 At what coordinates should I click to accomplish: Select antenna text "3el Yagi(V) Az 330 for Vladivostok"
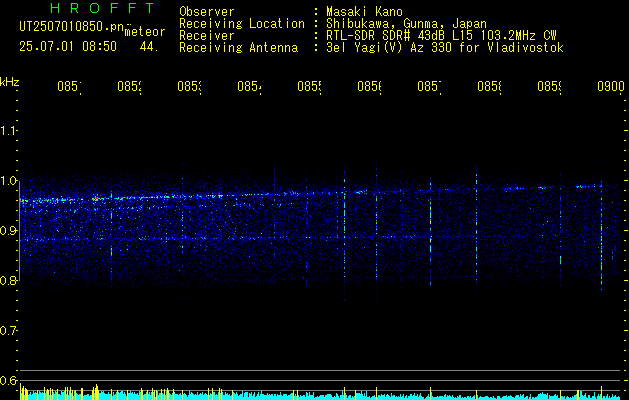pos(445,48)
